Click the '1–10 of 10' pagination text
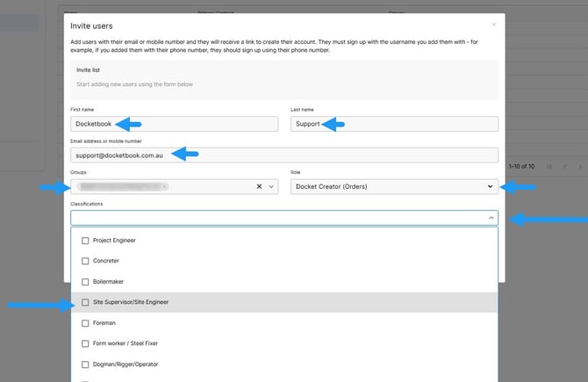588x382 pixels. pos(521,166)
